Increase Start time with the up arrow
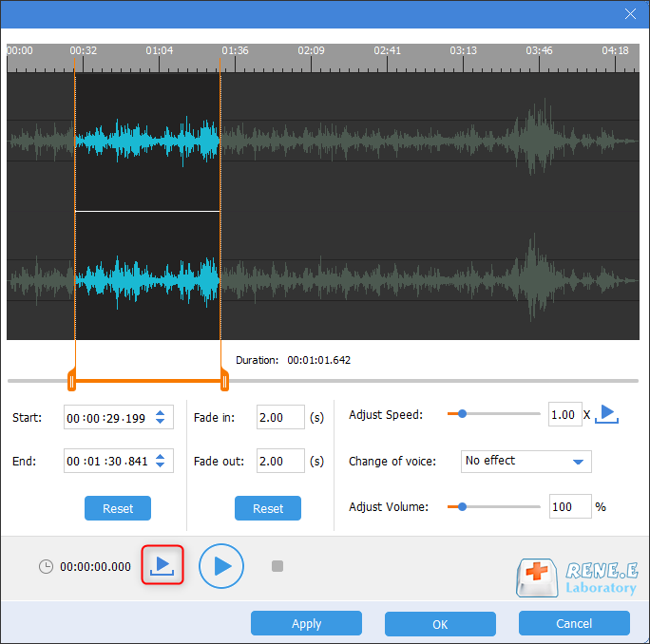 coord(160,413)
